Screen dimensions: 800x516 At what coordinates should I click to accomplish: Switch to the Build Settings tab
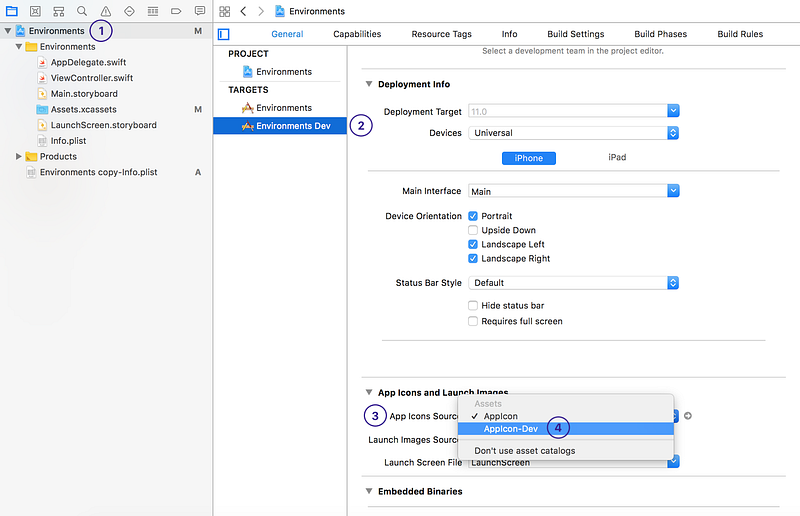pos(576,34)
